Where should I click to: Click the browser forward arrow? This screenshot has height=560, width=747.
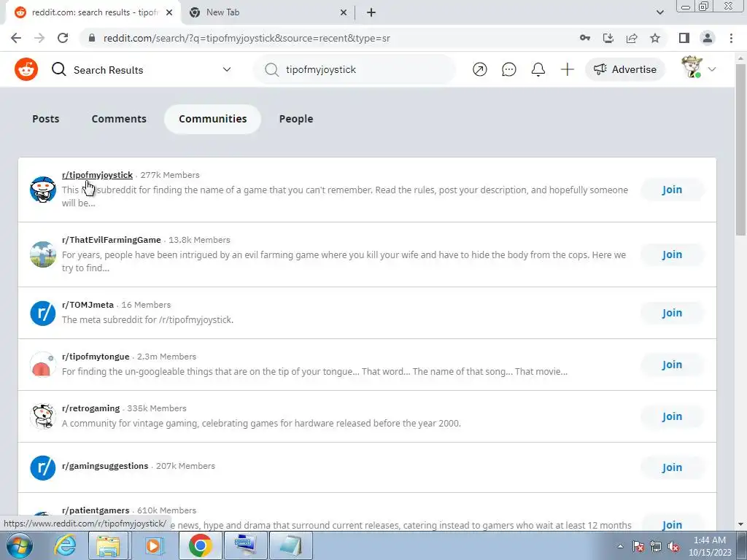[39, 38]
